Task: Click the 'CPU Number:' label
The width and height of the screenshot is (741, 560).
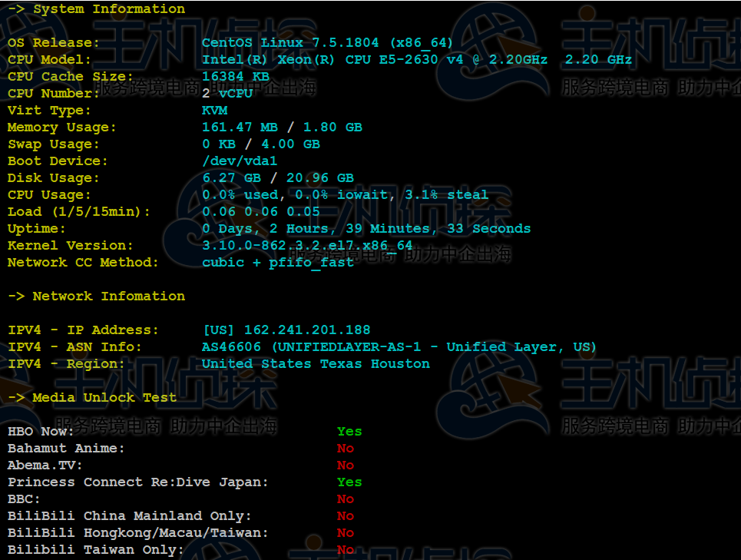Action: 54,94
